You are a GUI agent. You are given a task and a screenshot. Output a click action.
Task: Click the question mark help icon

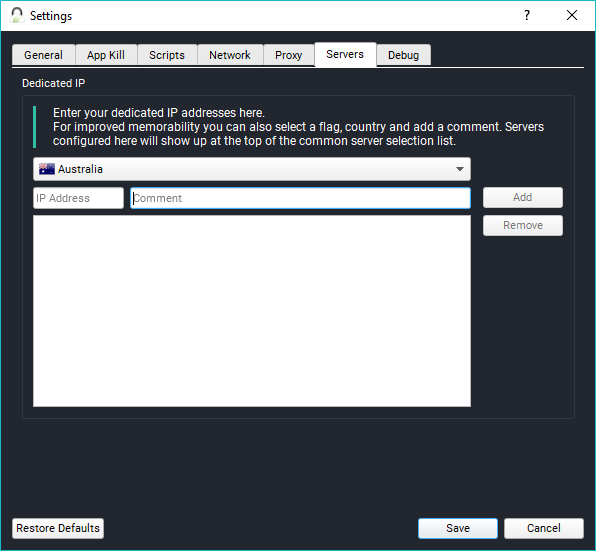point(527,16)
